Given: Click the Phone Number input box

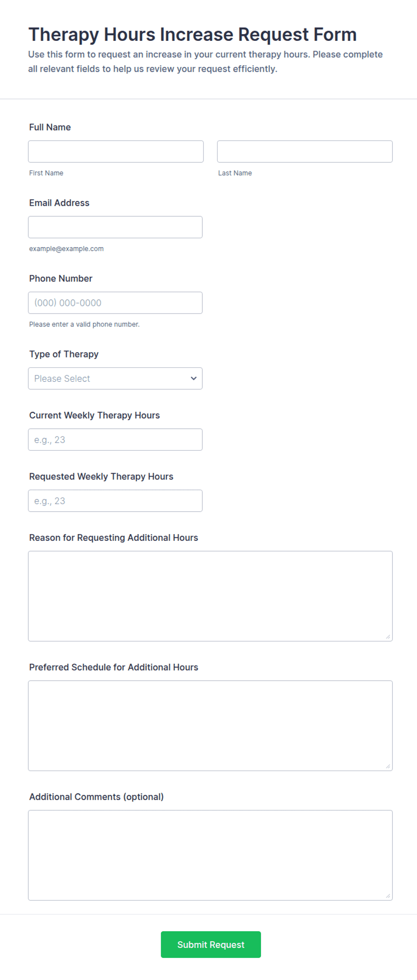Looking at the screenshot, I should 115,303.
